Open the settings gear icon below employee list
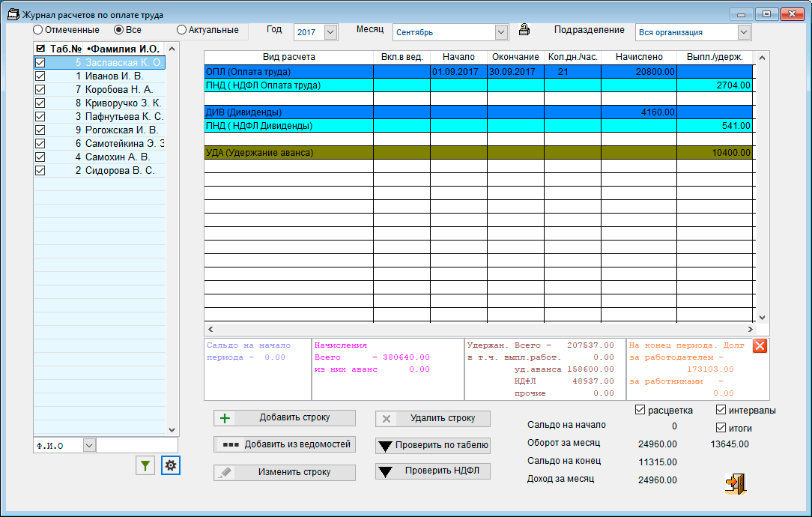This screenshot has height=517, width=812. (170, 466)
